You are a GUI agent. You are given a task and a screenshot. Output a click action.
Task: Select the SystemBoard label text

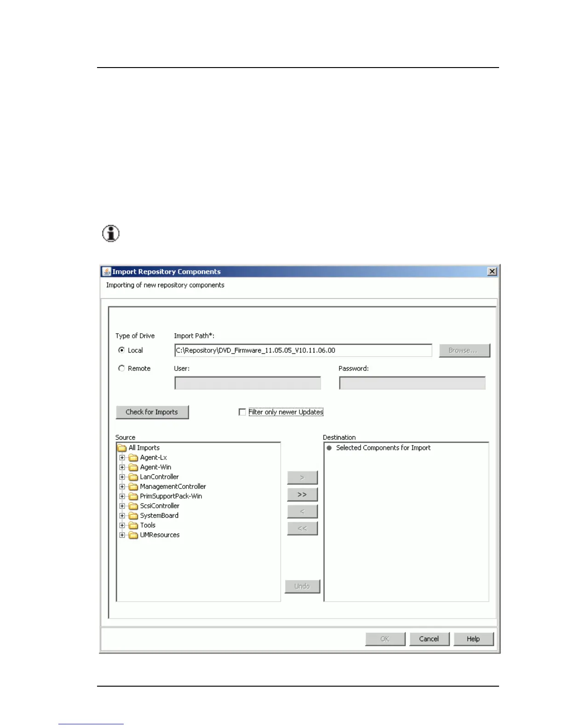[159, 516]
